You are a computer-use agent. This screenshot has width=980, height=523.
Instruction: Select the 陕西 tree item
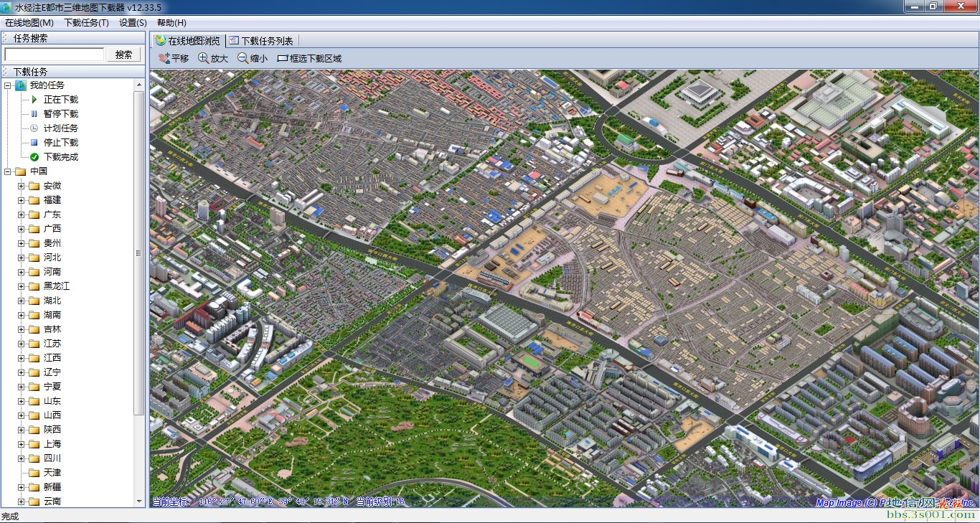[x=52, y=430]
